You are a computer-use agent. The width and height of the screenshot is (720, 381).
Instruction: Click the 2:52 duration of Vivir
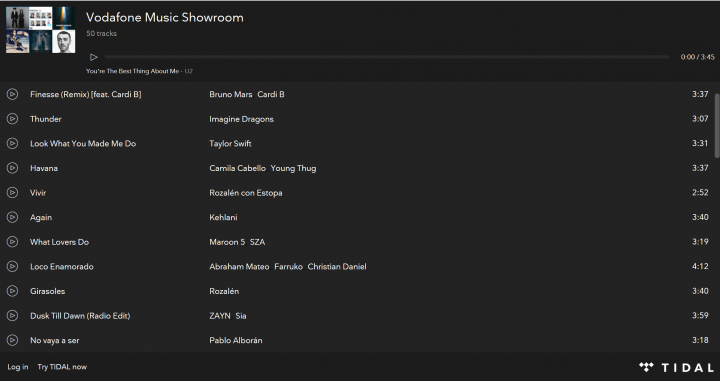[x=700, y=193]
